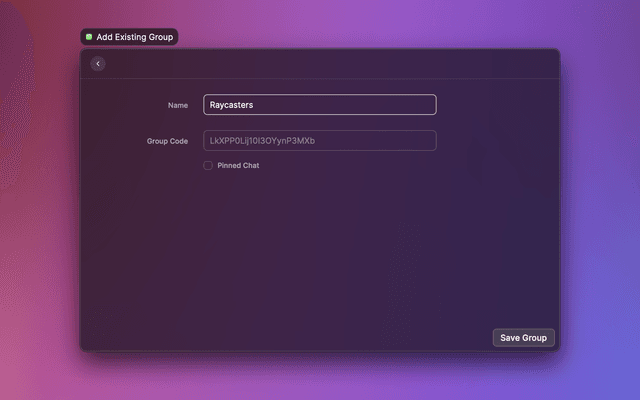640x400 pixels.
Task: Click the desktop wallpaper outside the window
Action: point(600,200)
